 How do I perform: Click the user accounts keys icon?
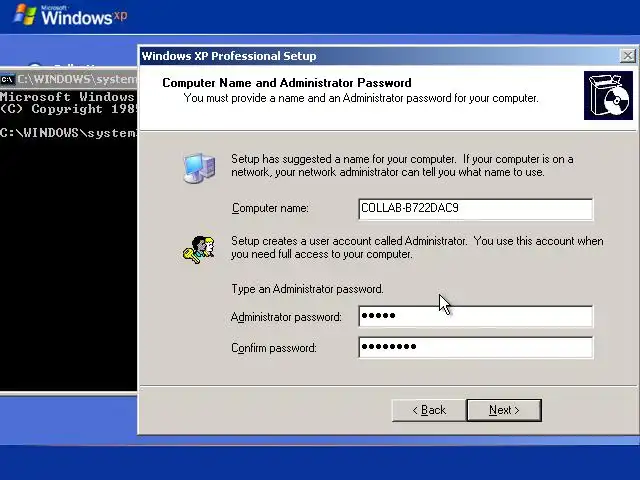(x=199, y=249)
